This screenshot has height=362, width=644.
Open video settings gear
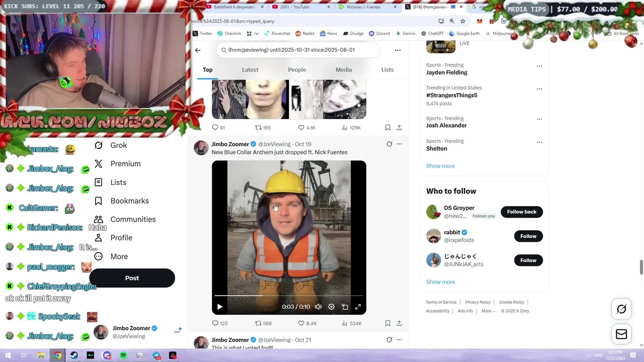click(x=332, y=307)
